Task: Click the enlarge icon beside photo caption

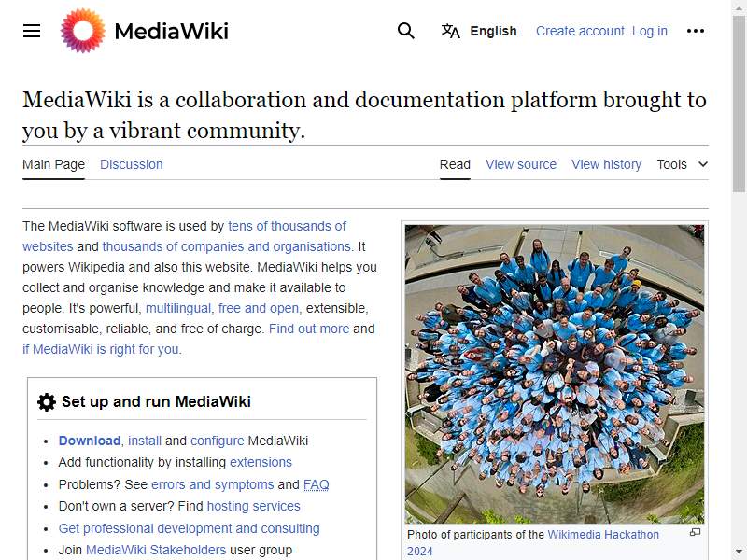Action: (696, 532)
